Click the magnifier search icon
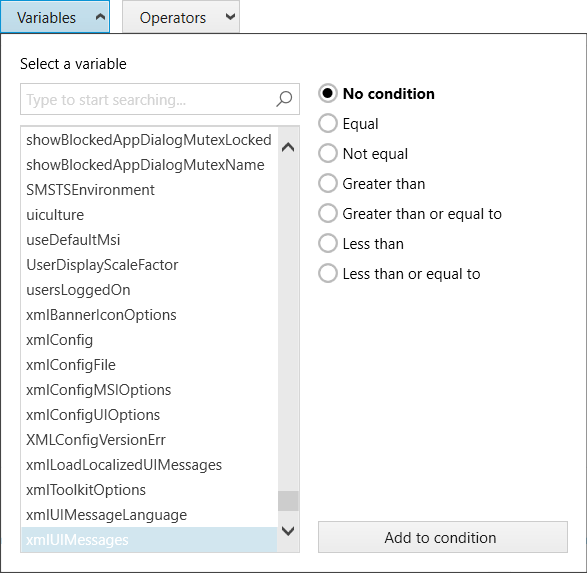The image size is (587, 573). (x=284, y=99)
